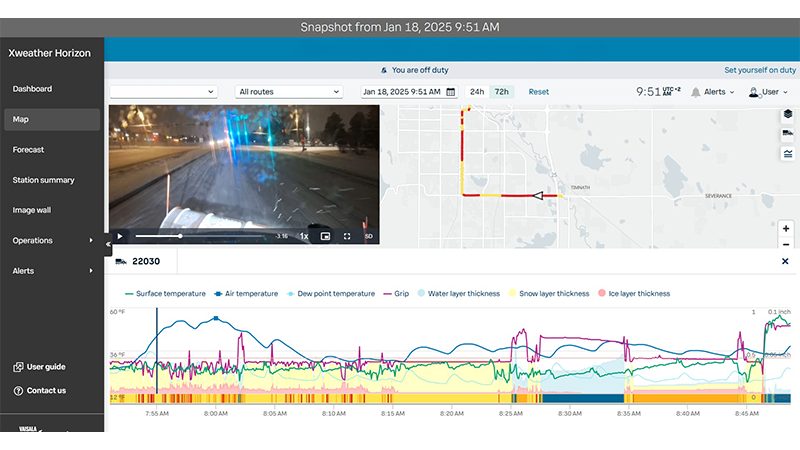Select the 72h time range

pyautogui.click(x=502, y=92)
